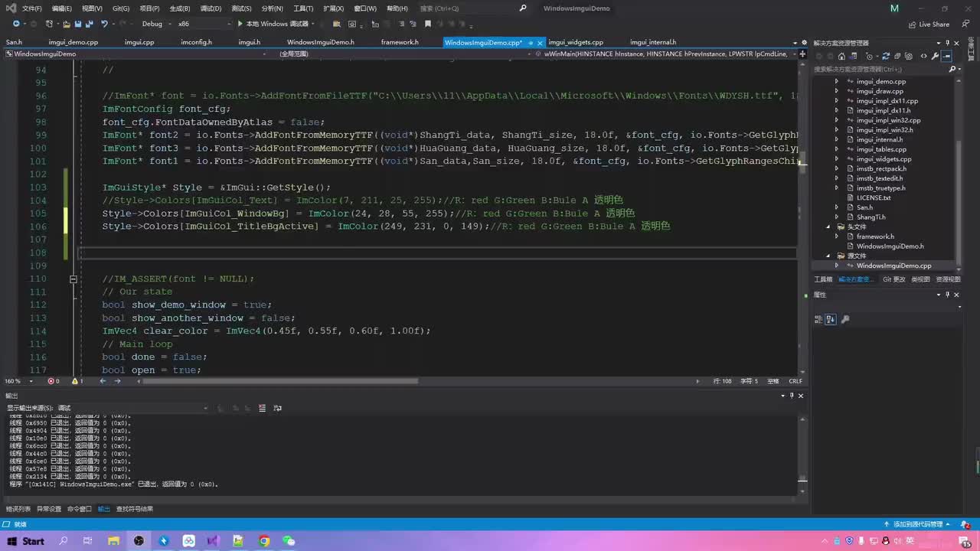Click the OBS Studio icon in taskbar
The width and height of the screenshot is (980, 551).
139,541
